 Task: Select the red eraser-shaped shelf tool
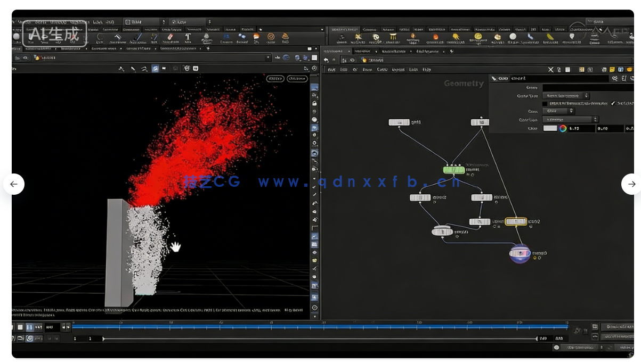[x=171, y=37]
